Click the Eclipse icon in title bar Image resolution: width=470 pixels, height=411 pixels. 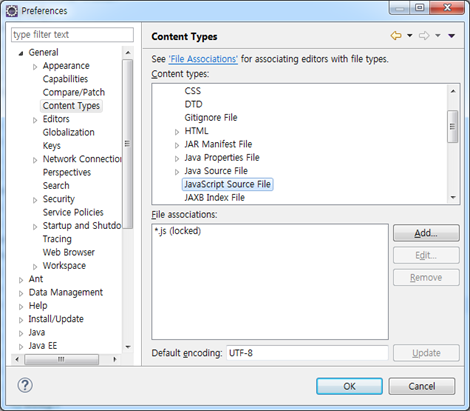click(x=12, y=11)
